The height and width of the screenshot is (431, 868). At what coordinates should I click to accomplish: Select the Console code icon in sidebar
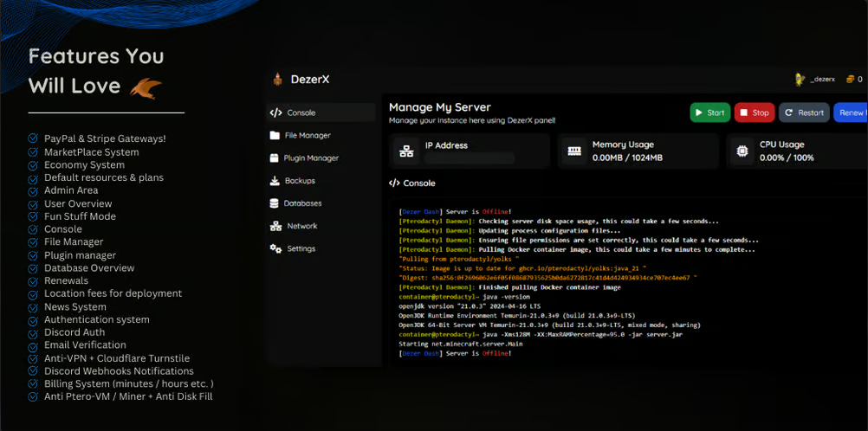275,113
